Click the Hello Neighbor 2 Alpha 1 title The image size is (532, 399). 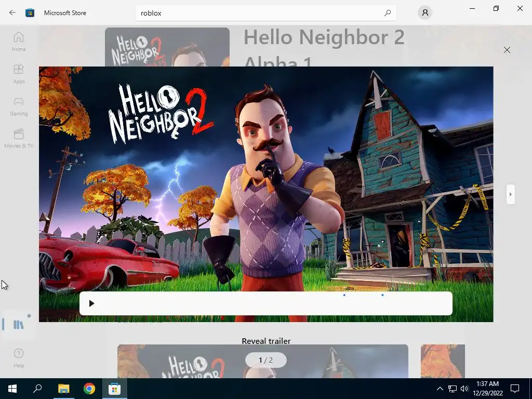click(324, 47)
